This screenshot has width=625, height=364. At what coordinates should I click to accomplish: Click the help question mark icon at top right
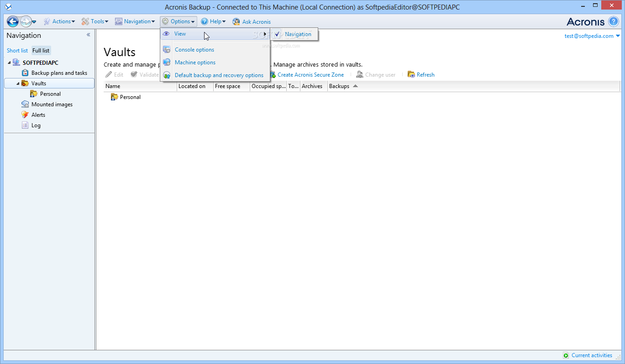tap(614, 21)
